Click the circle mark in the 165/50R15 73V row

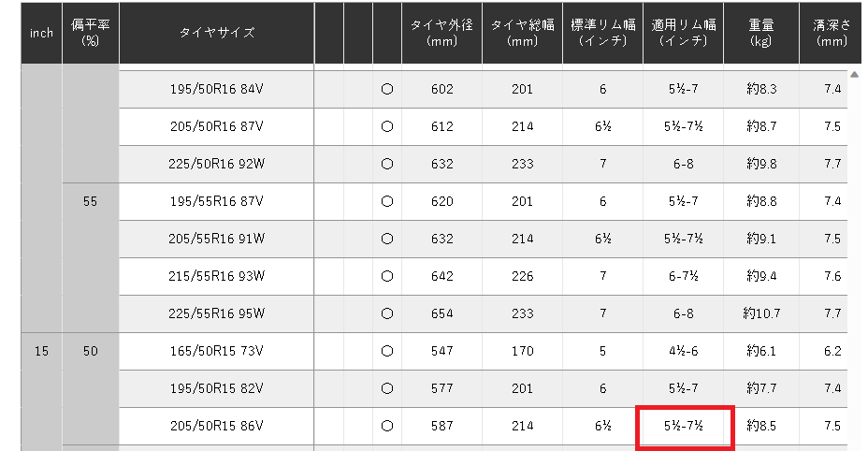(x=386, y=351)
